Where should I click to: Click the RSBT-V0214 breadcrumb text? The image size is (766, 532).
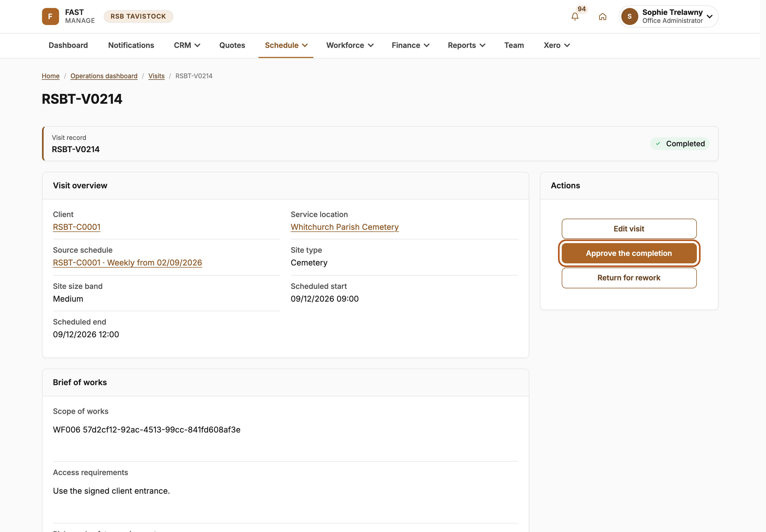(194, 76)
